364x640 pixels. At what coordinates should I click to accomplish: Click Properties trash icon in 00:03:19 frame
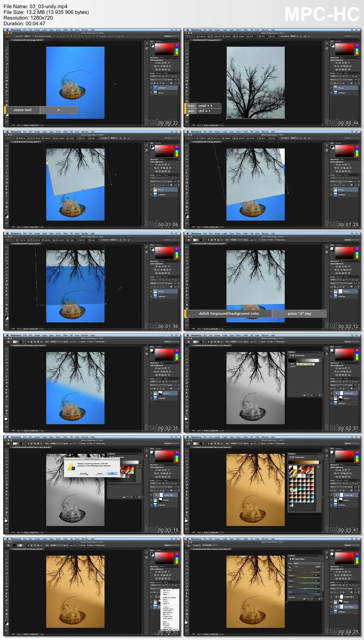tap(139, 497)
